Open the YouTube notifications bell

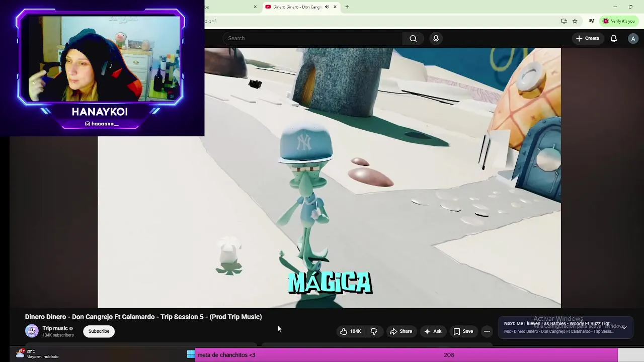614,38
